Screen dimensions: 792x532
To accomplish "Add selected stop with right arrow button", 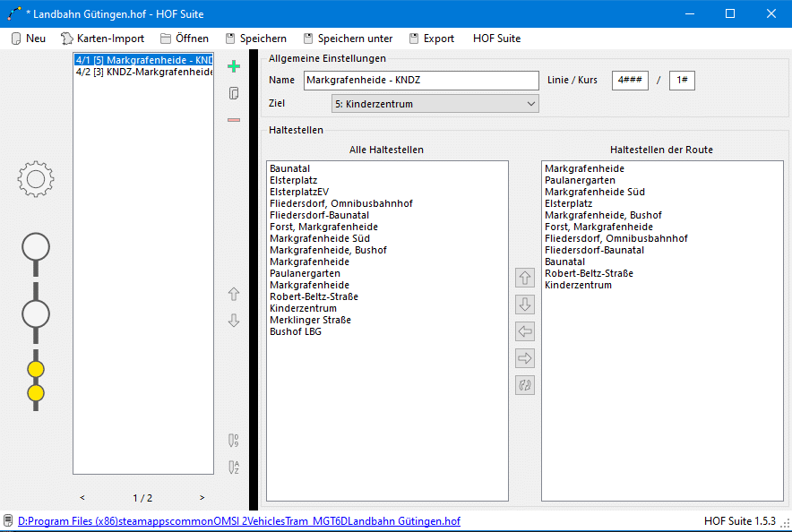I will (525, 358).
